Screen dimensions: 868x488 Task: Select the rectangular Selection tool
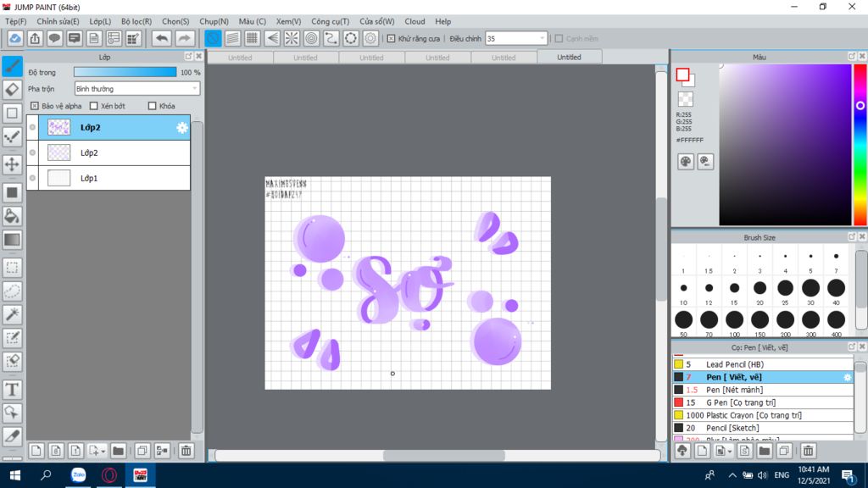pos(12,268)
